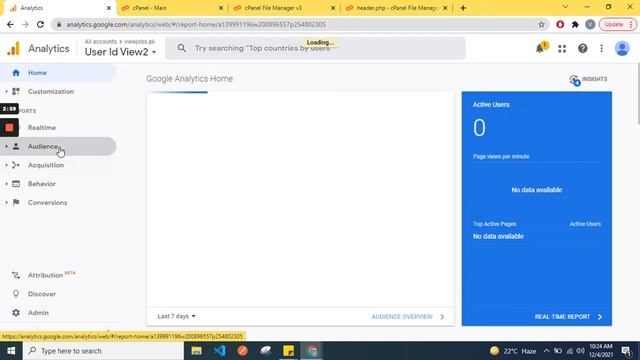
Task: Show hidden system tray icons
Action: [x=547, y=351]
